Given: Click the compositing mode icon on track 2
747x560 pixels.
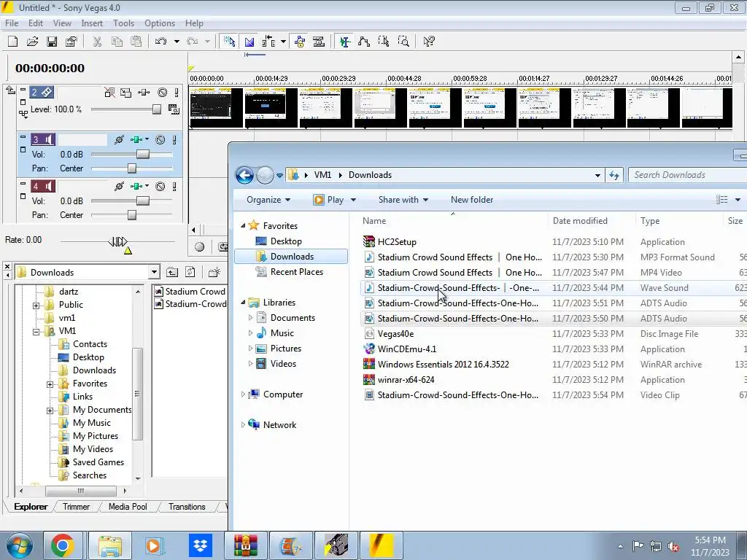Looking at the screenshot, I should (x=174, y=109).
